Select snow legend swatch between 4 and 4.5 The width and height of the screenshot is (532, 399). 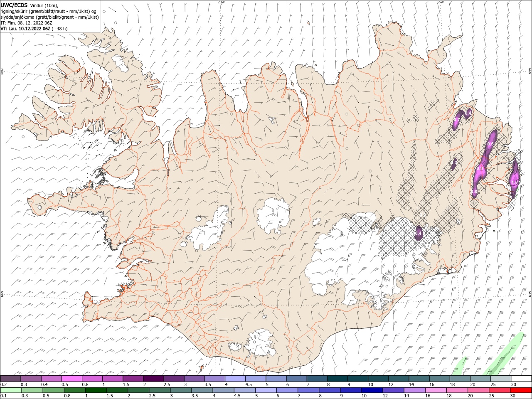pos(235,378)
